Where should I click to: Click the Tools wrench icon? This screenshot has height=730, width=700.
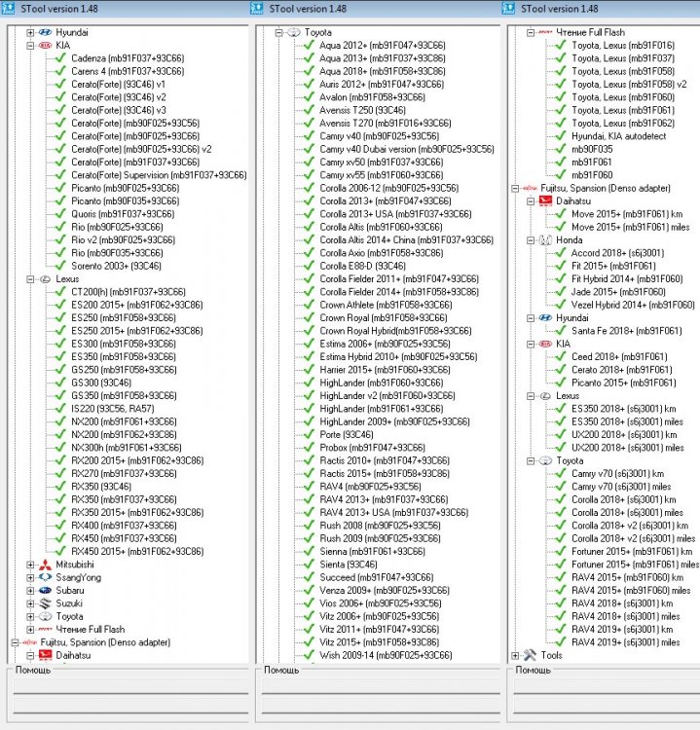click(x=530, y=655)
